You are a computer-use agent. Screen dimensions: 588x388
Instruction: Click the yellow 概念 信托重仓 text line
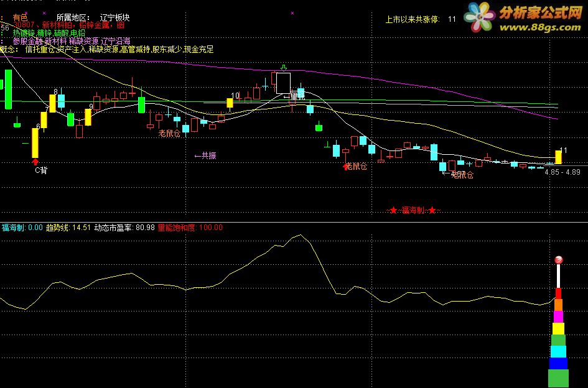(x=107, y=50)
